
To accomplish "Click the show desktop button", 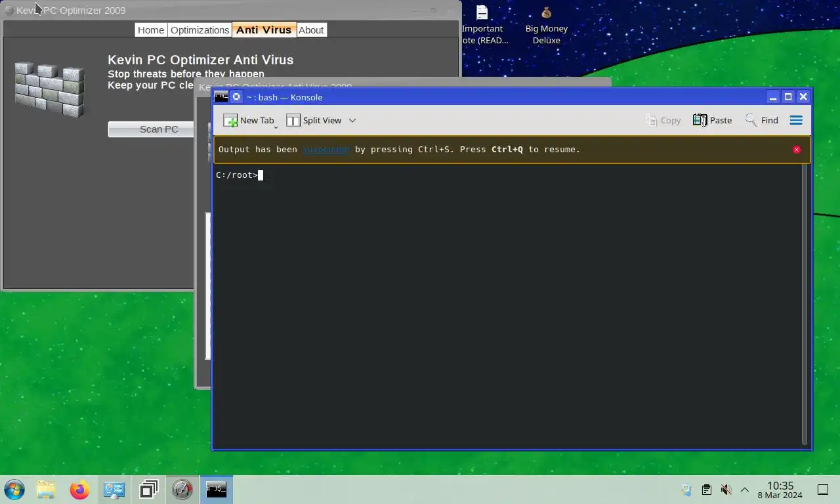I will [x=823, y=490].
